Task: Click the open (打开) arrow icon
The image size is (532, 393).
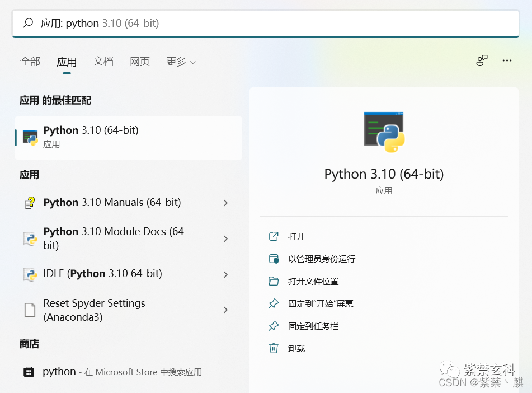Action: 274,236
